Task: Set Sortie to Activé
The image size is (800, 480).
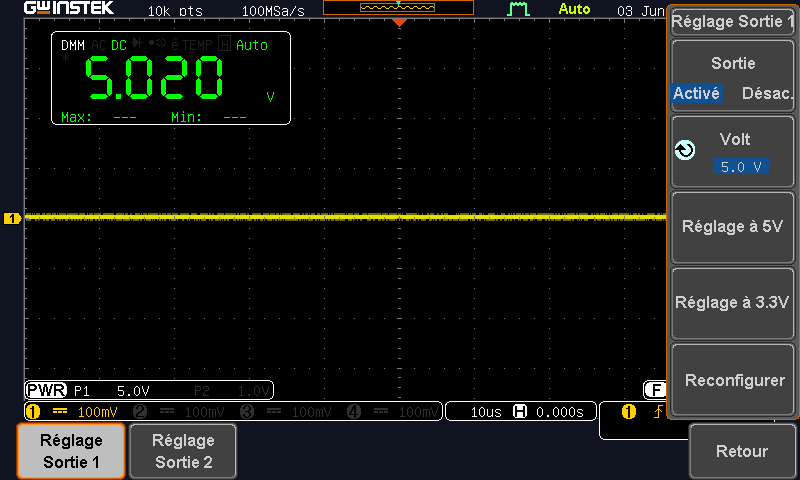Action: click(x=696, y=93)
